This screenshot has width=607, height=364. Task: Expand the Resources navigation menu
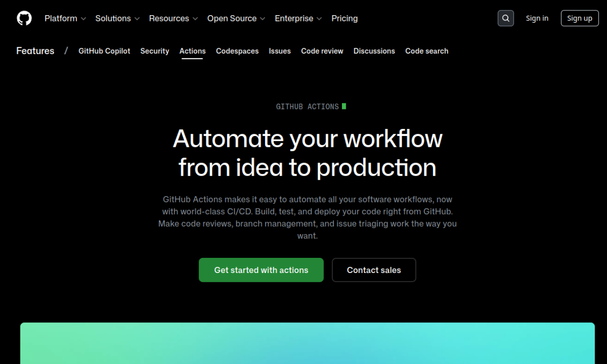point(173,18)
